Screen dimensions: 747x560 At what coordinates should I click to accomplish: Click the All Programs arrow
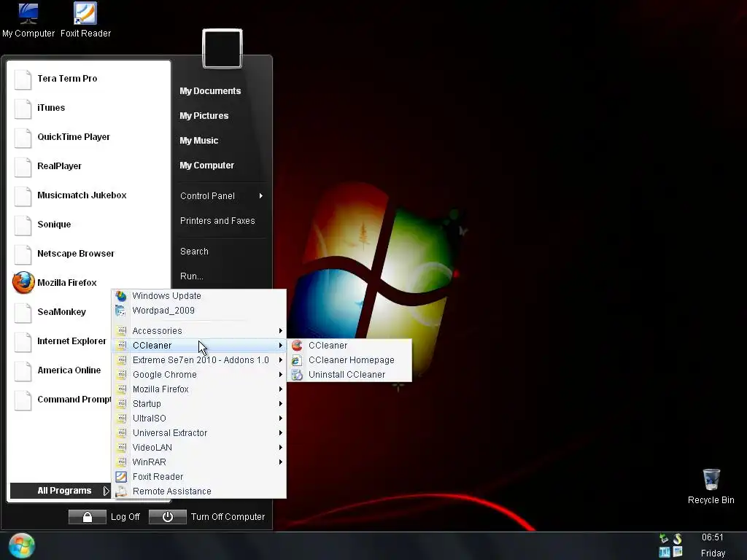point(107,491)
